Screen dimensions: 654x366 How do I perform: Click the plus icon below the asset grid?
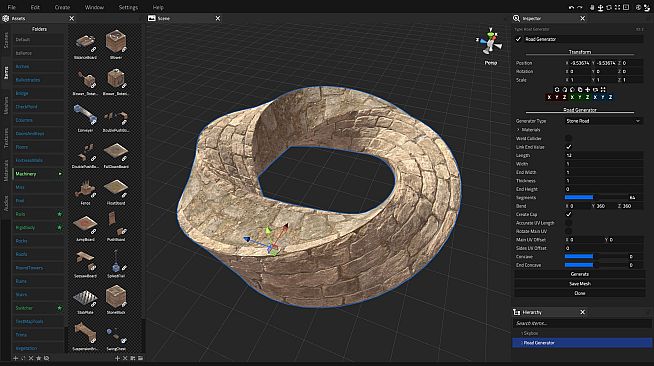click(117, 358)
